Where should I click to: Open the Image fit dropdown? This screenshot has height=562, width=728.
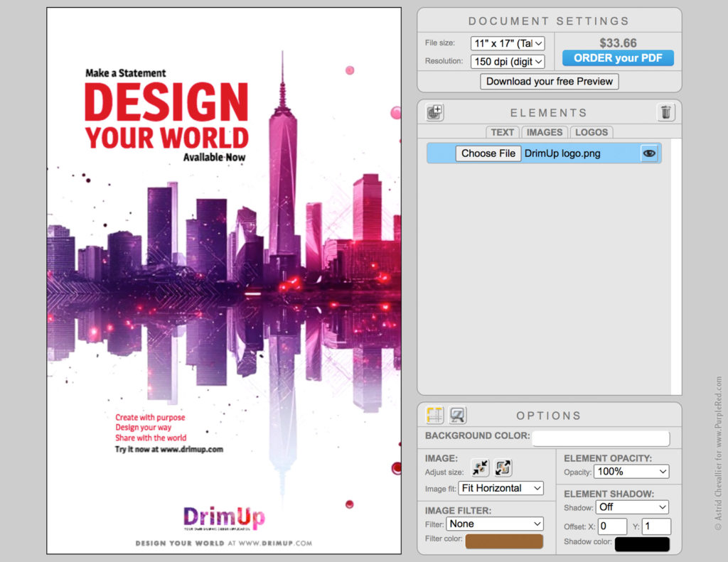click(501, 488)
